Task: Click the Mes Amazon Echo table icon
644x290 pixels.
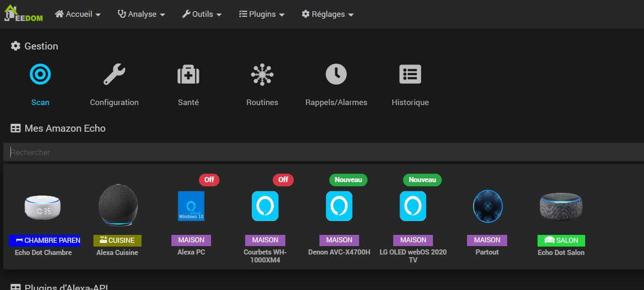Action: 15,128
